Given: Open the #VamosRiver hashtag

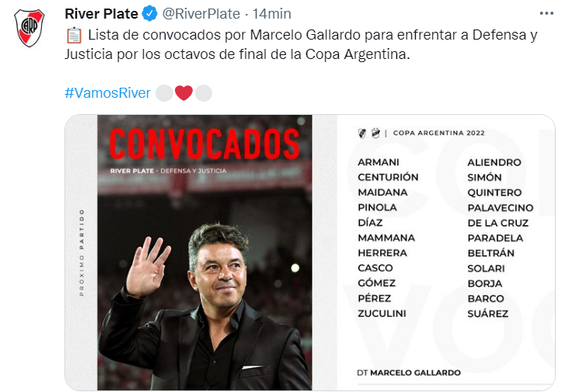Looking at the screenshot, I should pyautogui.click(x=107, y=93).
